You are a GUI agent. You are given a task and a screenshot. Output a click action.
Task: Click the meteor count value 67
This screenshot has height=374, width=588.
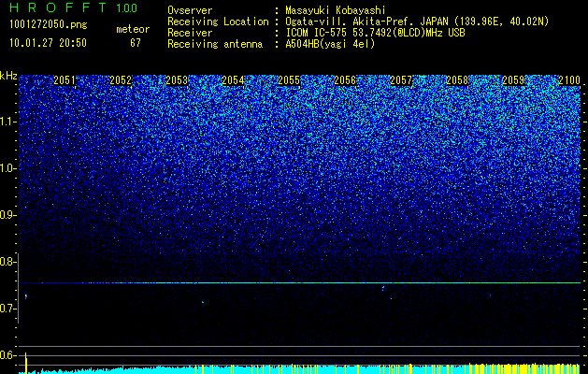[x=136, y=43]
